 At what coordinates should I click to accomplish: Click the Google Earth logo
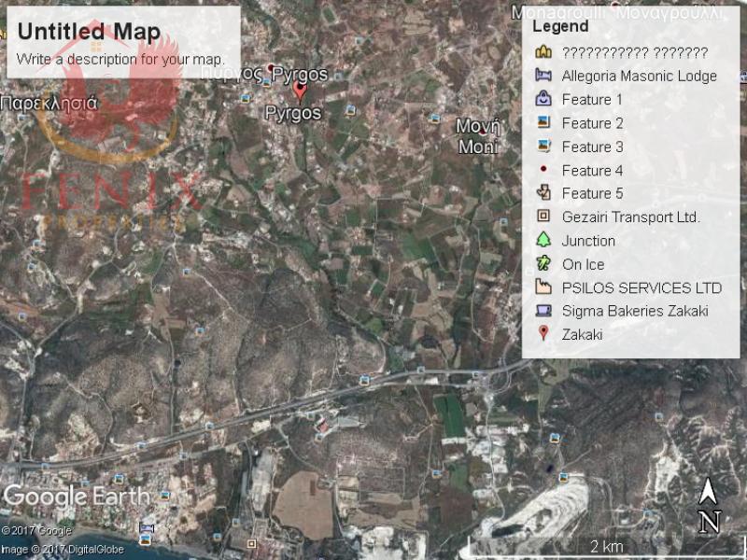[77, 497]
